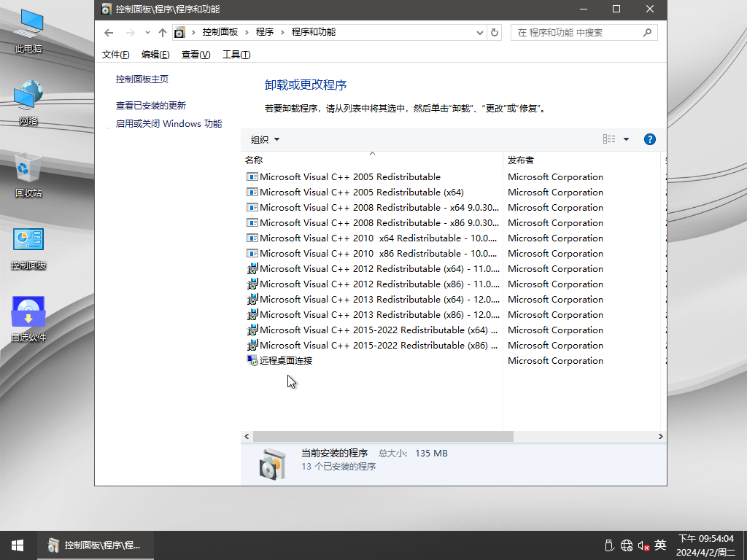Click the view mode icon in toolbar
This screenshot has height=560, width=747.
click(609, 139)
